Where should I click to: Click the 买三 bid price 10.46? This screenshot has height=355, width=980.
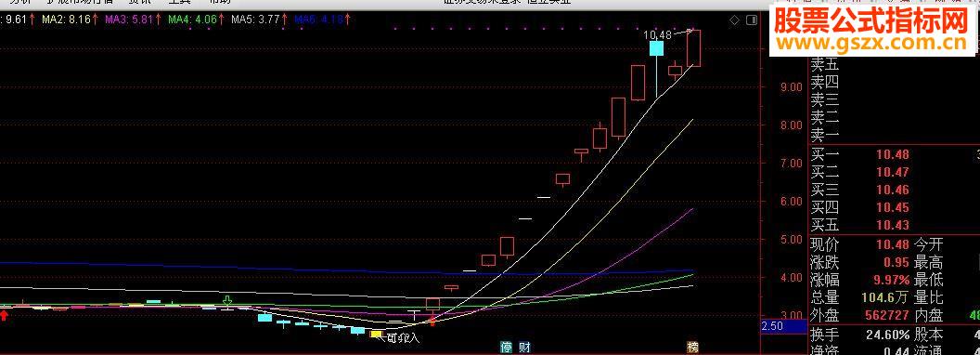pyautogui.click(x=893, y=190)
